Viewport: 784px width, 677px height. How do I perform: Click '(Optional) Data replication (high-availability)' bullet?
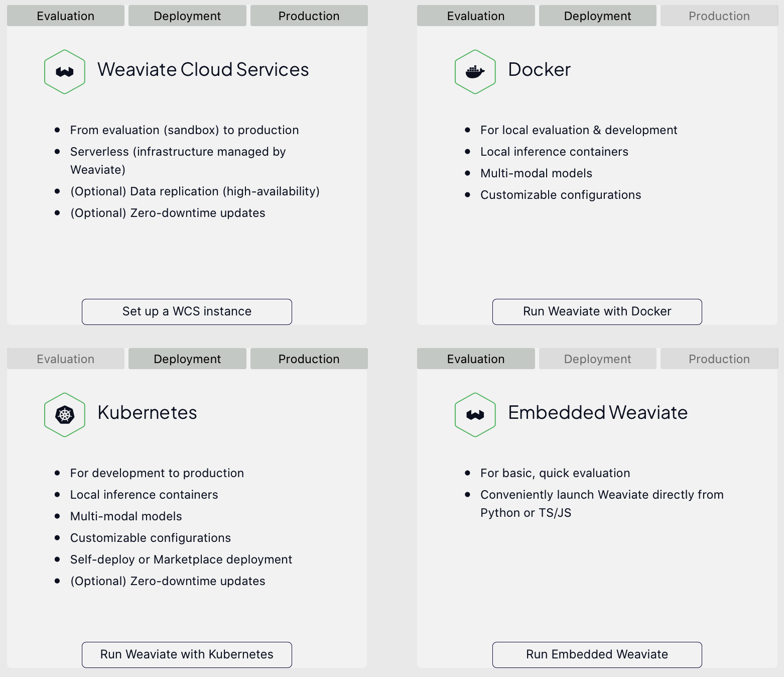[195, 191]
